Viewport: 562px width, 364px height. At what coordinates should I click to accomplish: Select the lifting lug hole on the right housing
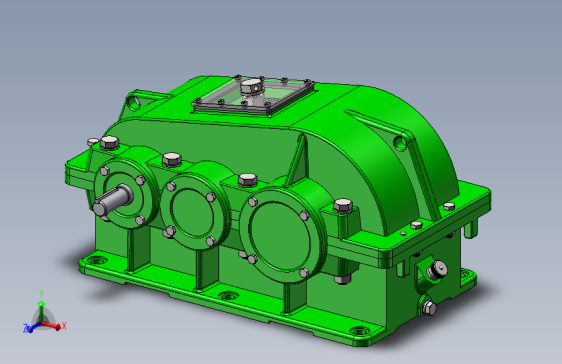(401, 143)
